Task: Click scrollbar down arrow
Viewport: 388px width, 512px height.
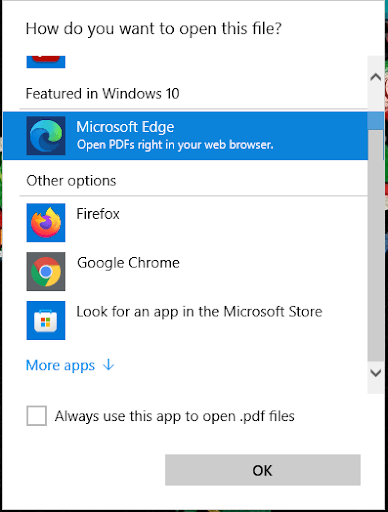Action: click(376, 373)
